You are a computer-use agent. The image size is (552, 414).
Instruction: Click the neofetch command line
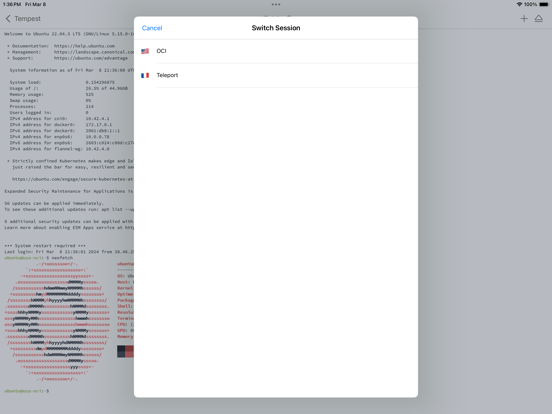[x=38, y=258]
